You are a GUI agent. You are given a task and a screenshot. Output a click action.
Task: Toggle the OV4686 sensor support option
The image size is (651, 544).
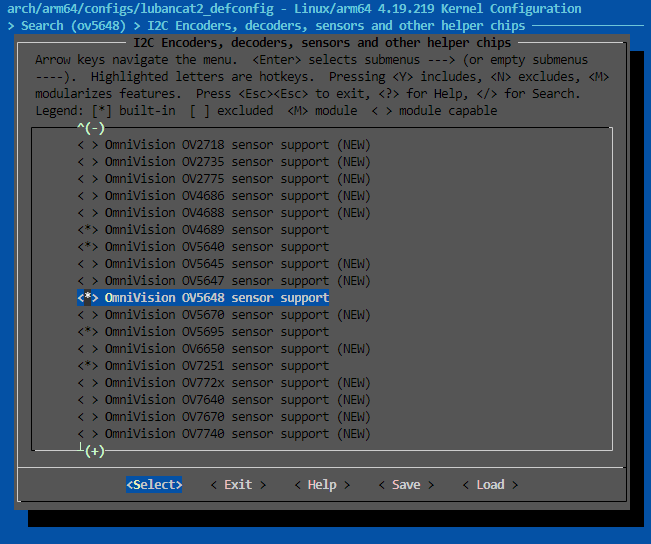[88, 196]
